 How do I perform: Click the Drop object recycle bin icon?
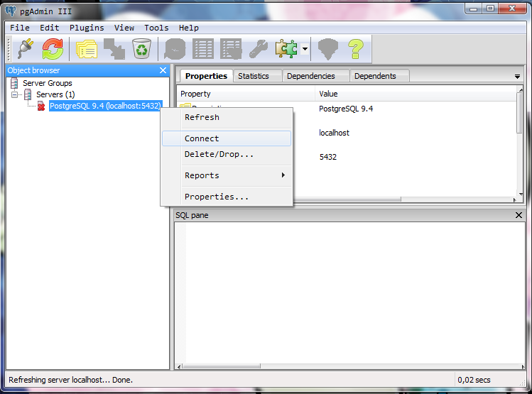tap(141, 49)
